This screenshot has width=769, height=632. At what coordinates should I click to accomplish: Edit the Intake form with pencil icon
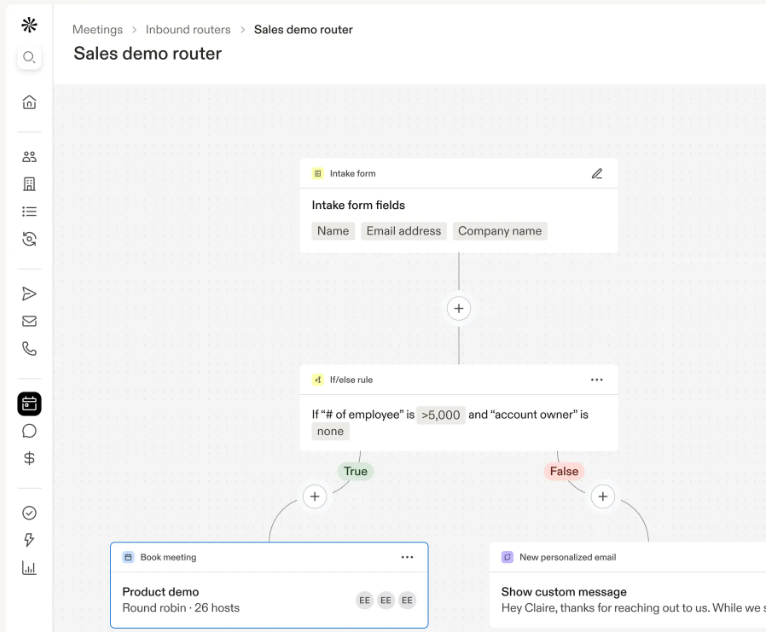point(597,174)
